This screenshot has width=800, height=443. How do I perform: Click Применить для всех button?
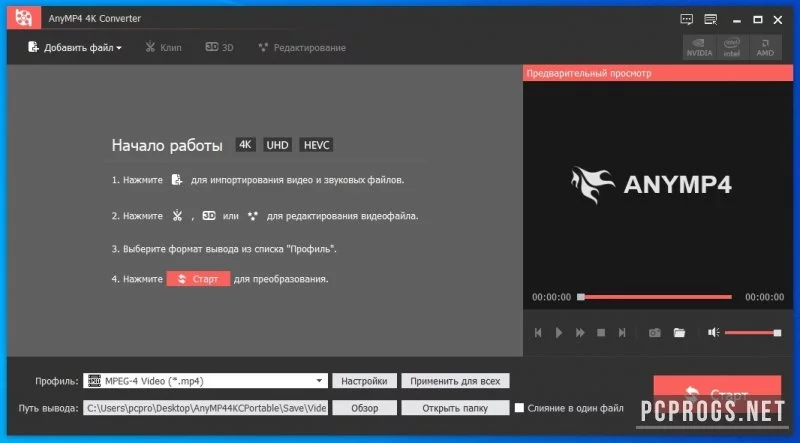click(x=455, y=381)
